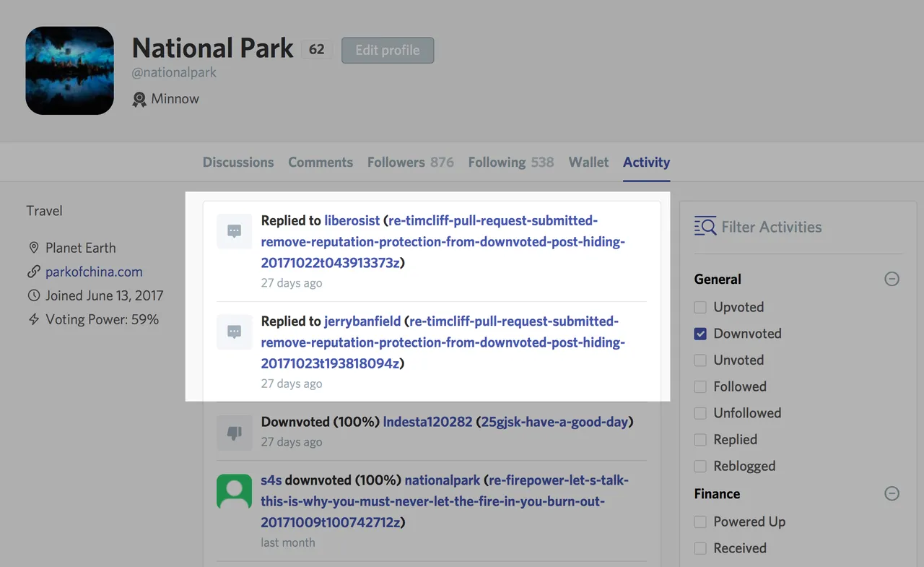Collapse the General filter section
This screenshot has width=924, height=567.
click(892, 279)
